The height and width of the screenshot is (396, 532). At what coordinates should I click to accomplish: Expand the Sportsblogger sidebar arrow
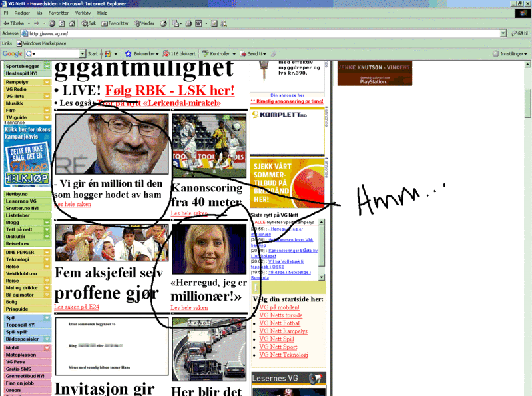pos(47,67)
